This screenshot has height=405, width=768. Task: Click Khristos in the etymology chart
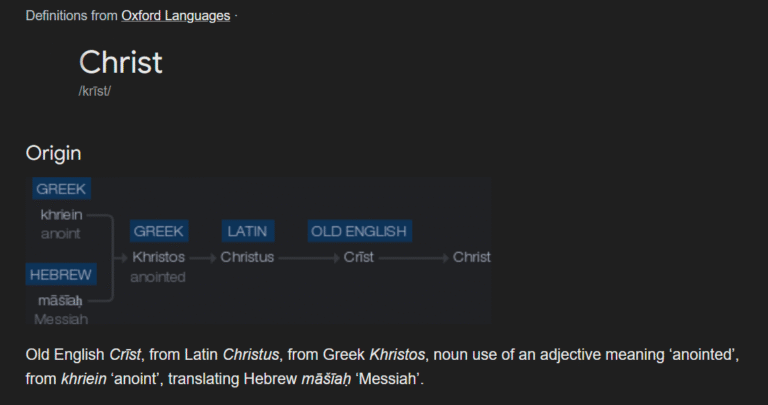tap(158, 257)
